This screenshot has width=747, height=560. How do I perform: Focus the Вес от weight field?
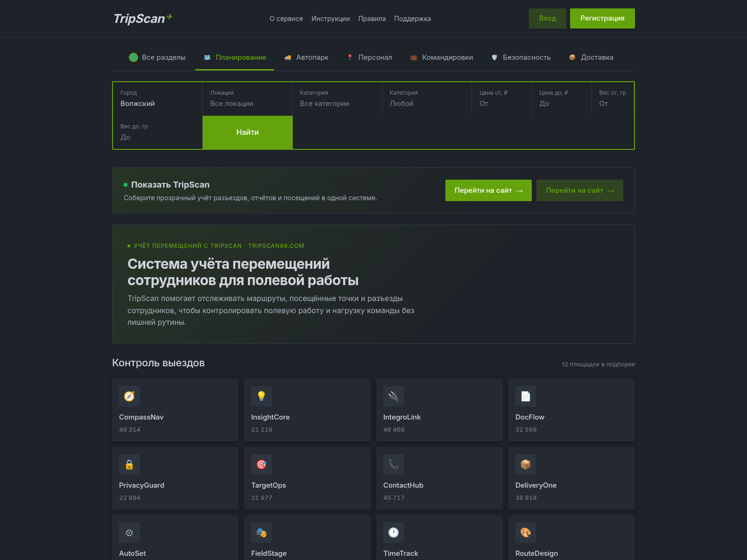[613, 99]
